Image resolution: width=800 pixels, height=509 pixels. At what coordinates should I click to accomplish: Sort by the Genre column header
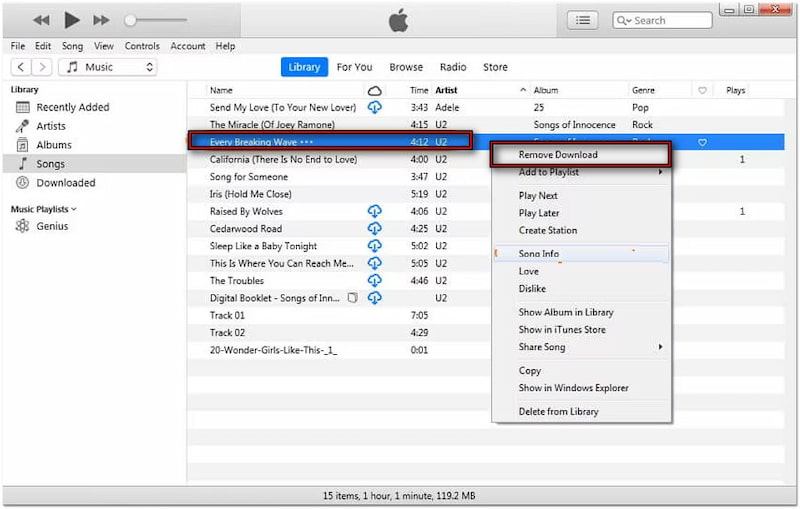[643, 90]
